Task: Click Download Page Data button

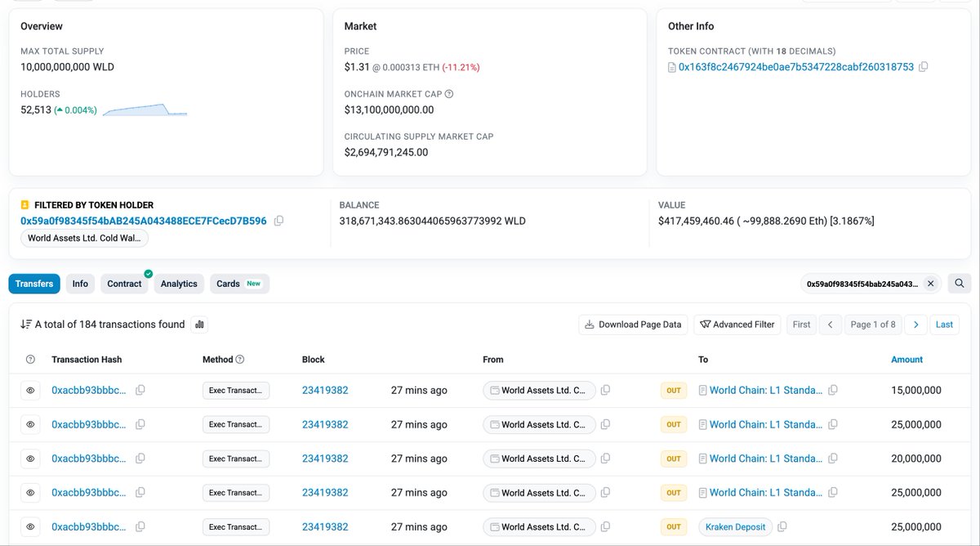Action: coord(633,324)
